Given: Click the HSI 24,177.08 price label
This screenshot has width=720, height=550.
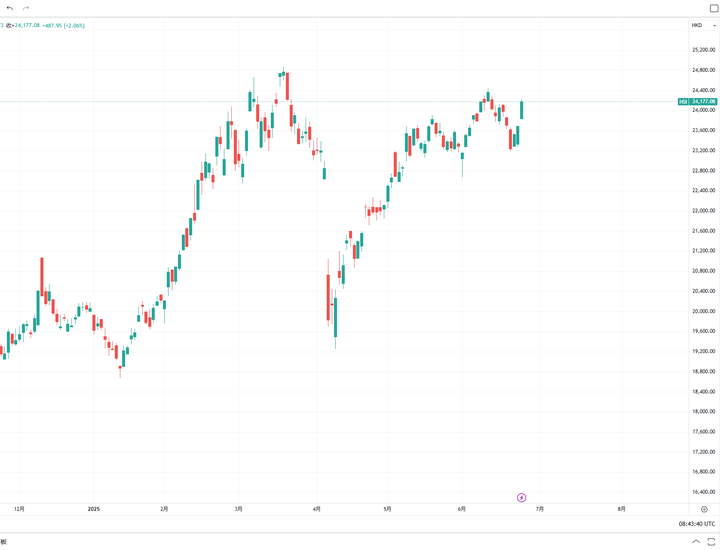Looking at the screenshot, I should click(x=697, y=101).
